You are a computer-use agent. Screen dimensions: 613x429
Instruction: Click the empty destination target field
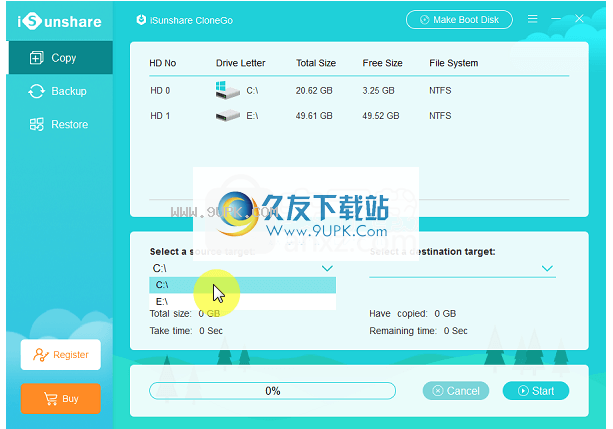[462, 268]
